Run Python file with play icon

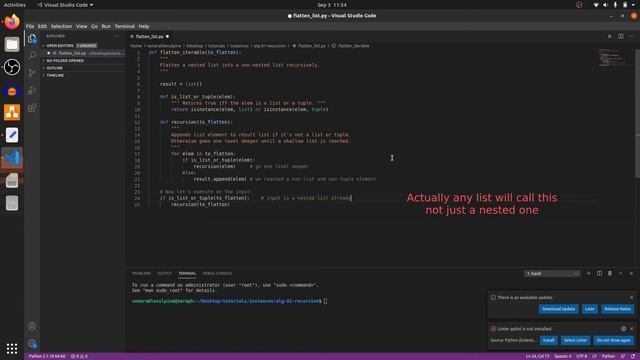[610, 36]
